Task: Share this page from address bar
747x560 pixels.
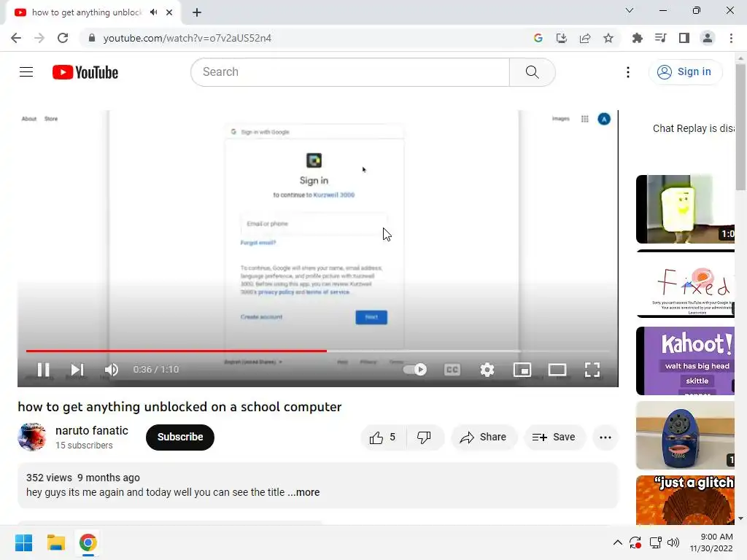Action: coord(585,38)
